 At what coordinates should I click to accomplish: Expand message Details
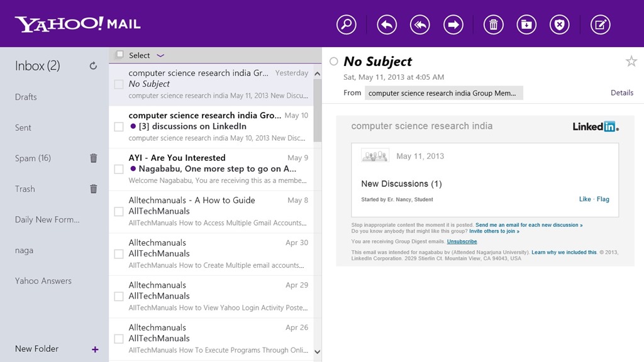pyautogui.click(x=622, y=93)
